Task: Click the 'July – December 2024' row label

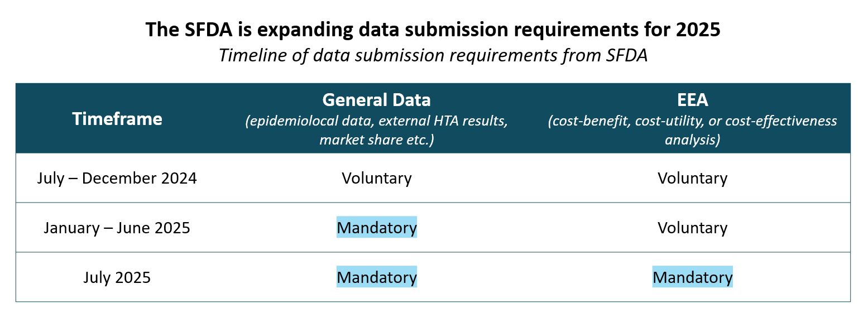Action: point(117,179)
